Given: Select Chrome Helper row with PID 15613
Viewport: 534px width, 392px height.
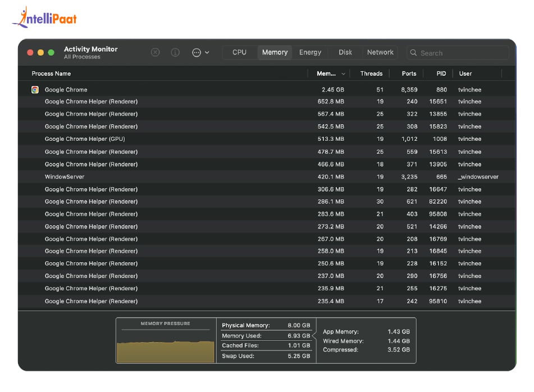Looking at the screenshot, I should (267, 152).
